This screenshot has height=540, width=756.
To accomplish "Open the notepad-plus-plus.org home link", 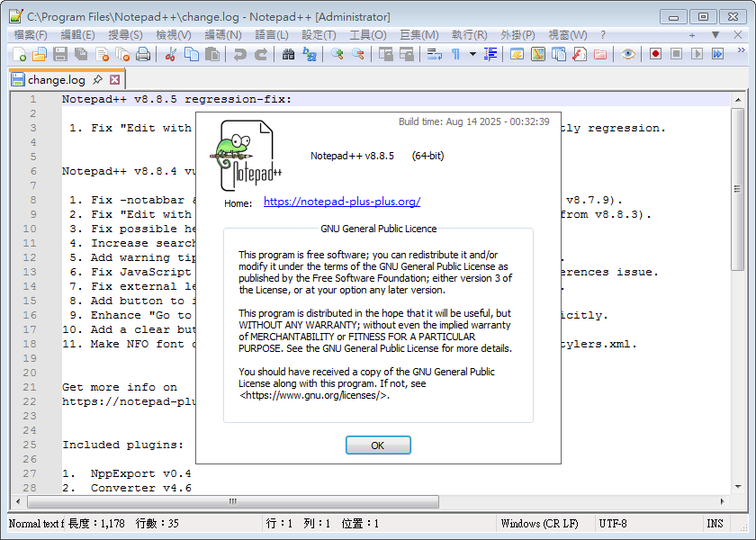I will click(342, 202).
